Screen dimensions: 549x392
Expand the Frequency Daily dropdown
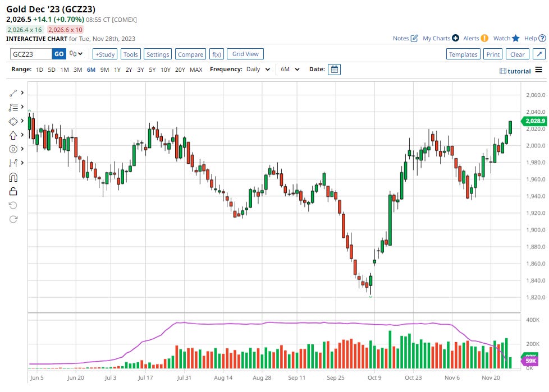[267, 70]
